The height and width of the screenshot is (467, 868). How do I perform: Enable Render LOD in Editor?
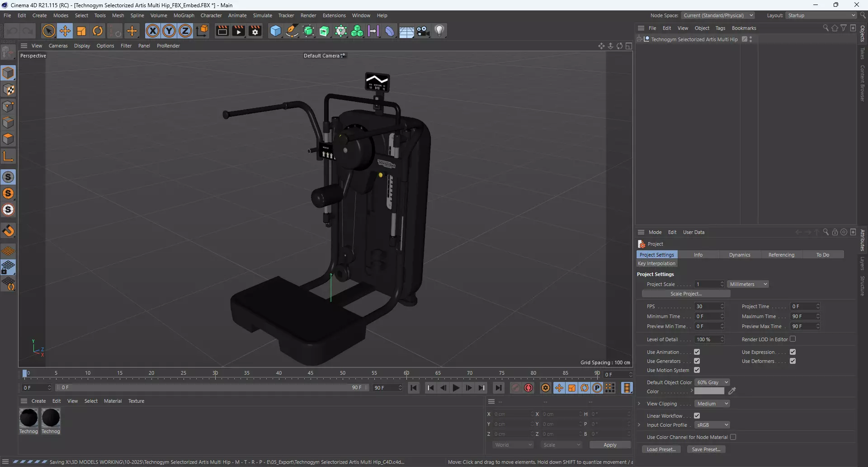[793, 339]
